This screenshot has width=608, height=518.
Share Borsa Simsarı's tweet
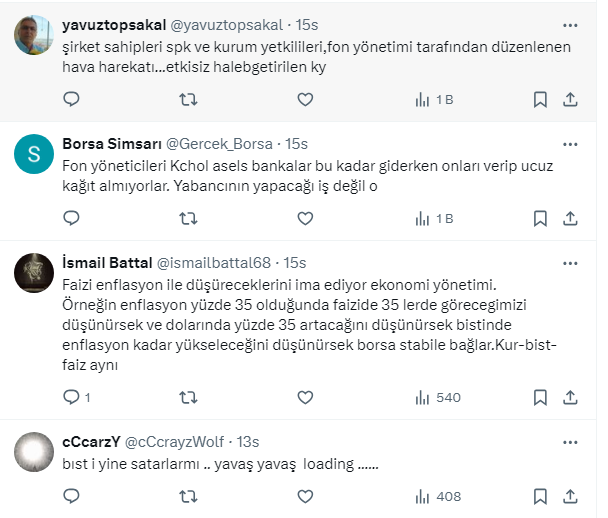coord(571,217)
